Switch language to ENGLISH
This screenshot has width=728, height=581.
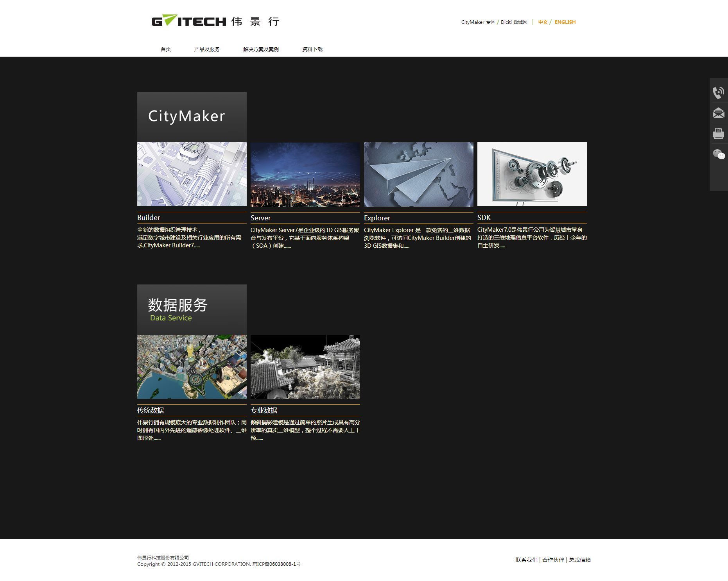coord(565,22)
